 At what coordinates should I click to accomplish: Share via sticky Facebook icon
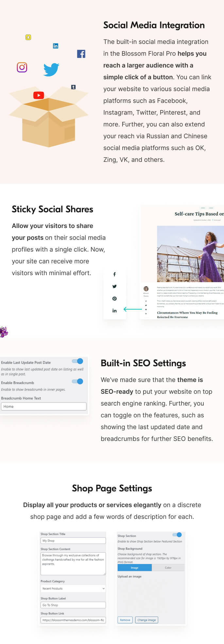114,274
